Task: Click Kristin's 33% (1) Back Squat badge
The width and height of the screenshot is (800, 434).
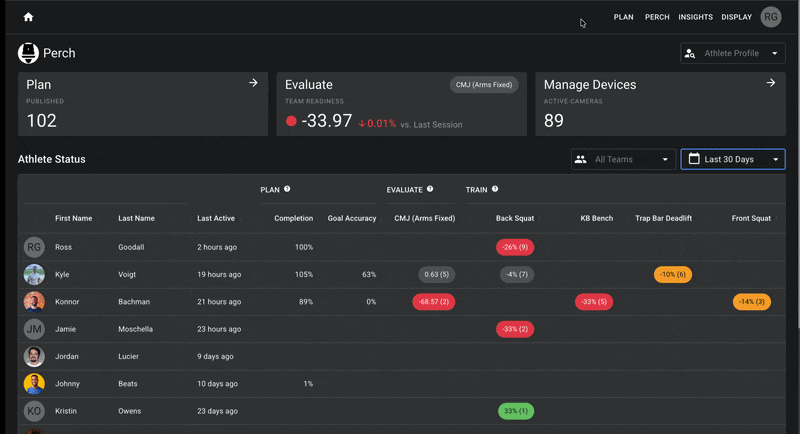Action: [516, 411]
